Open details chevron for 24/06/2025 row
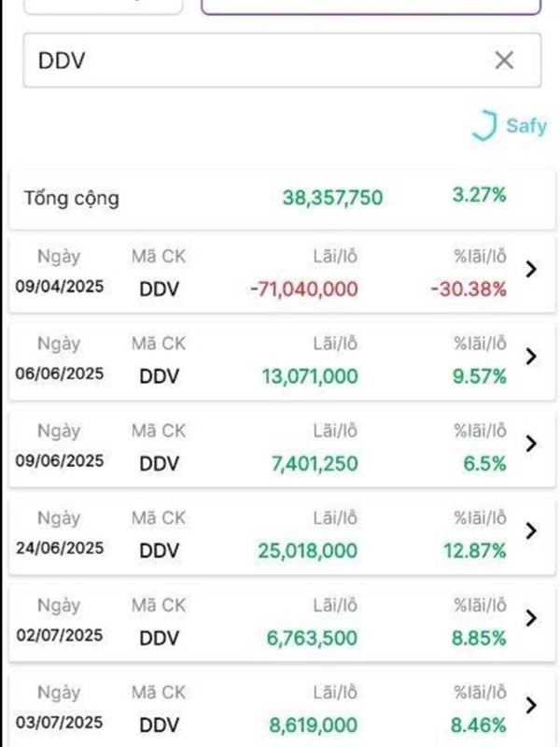560x747 pixels. [531, 530]
